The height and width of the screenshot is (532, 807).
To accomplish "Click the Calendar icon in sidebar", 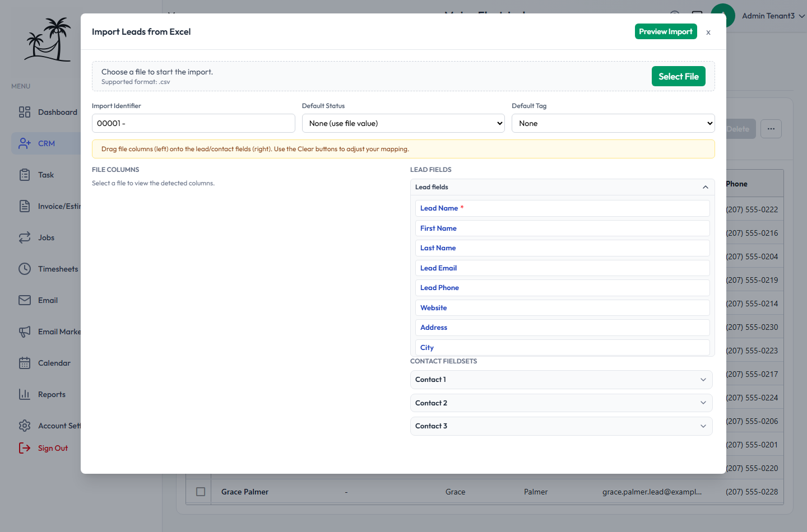I will (x=25, y=363).
